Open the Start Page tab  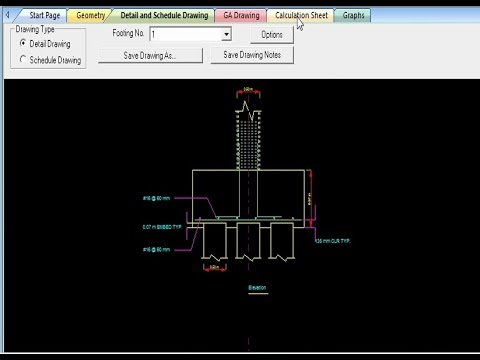(x=45, y=15)
